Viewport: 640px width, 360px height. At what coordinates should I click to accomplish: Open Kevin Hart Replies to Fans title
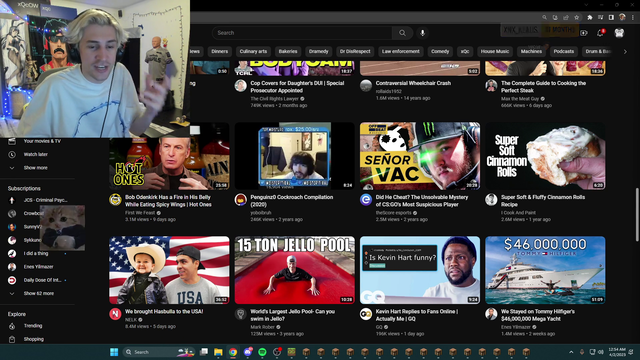(417, 315)
